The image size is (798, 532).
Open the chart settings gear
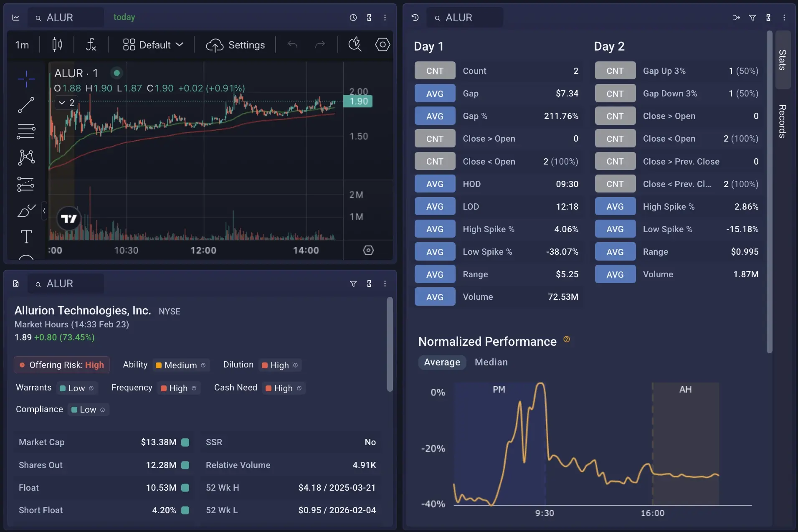[383, 45]
